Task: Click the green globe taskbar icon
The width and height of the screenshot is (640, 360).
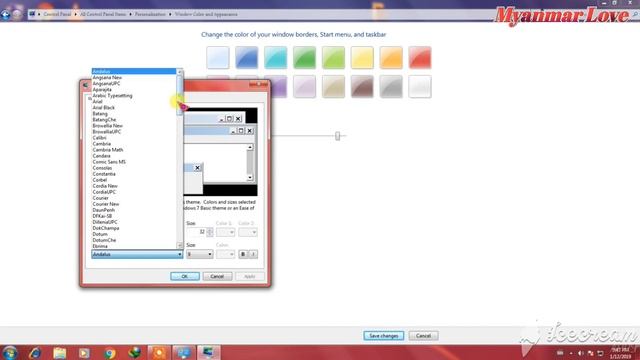Action: pyautogui.click(x=134, y=353)
